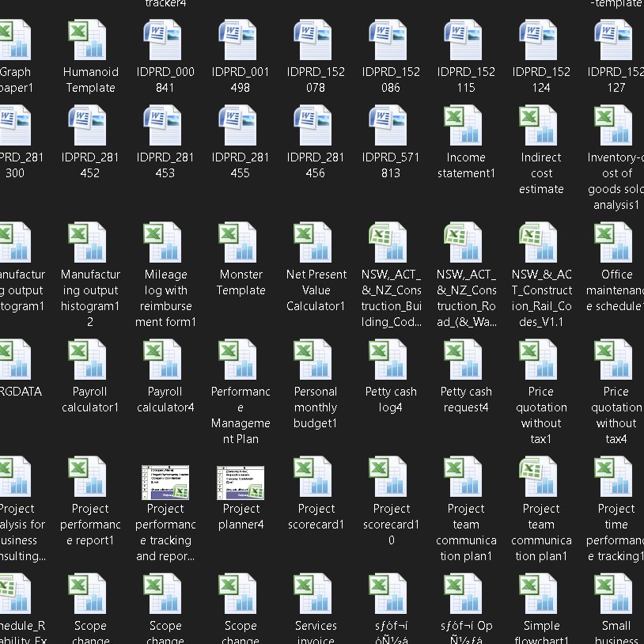Select the Payroll calculator4 file
This screenshot has height=644, width=644.
[x=165, y=361]
